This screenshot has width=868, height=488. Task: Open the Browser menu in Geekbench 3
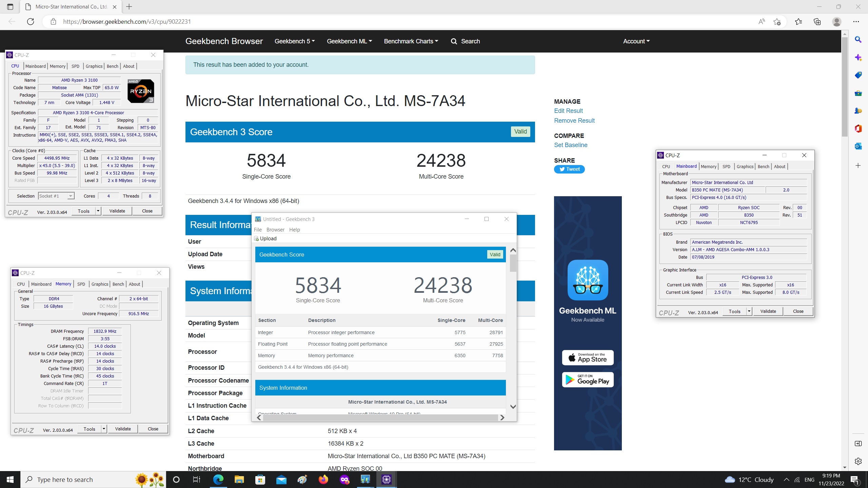275,229
